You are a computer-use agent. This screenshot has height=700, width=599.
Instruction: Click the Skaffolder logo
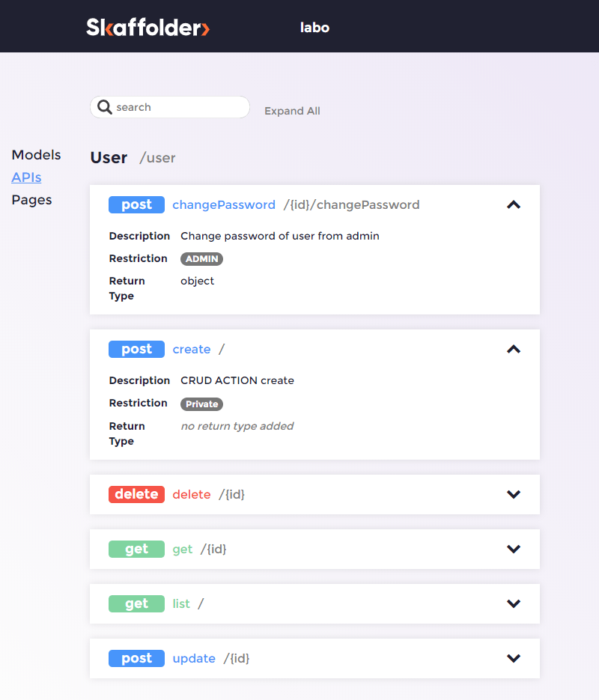coord(148,28)
